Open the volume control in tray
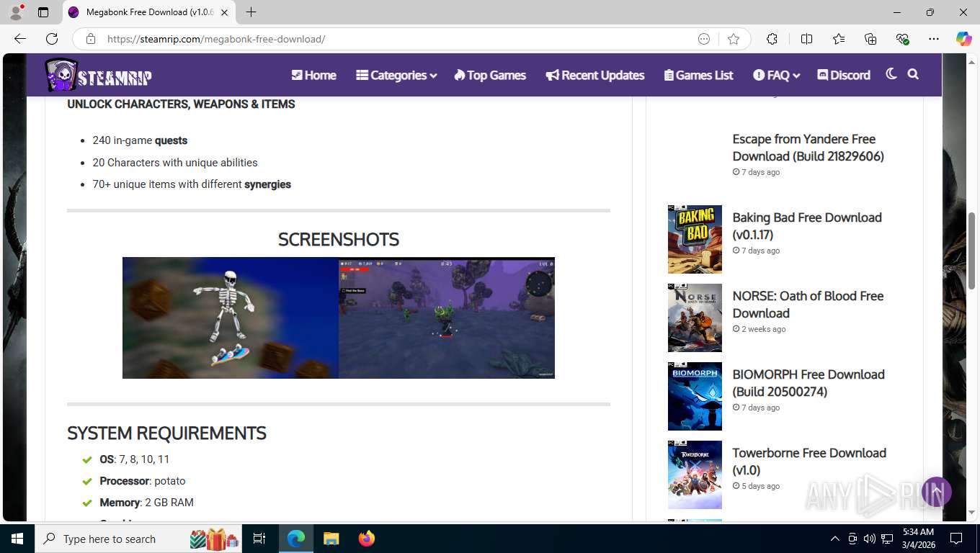The height and width of the screenshot is (553, 980). pos(869,539)
